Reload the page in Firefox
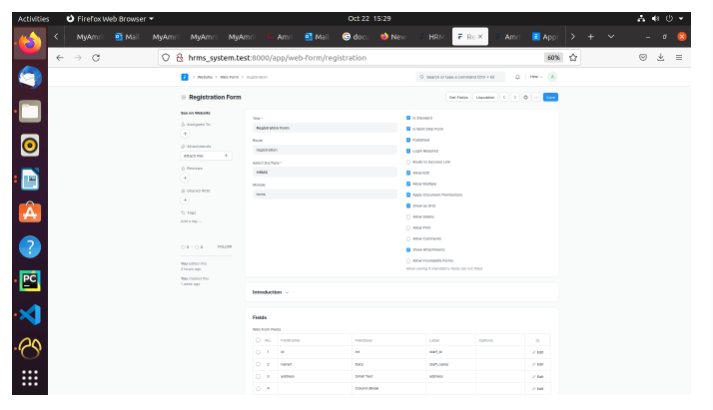This screenshot has height=410, width=713. click(x=96, y=58)
